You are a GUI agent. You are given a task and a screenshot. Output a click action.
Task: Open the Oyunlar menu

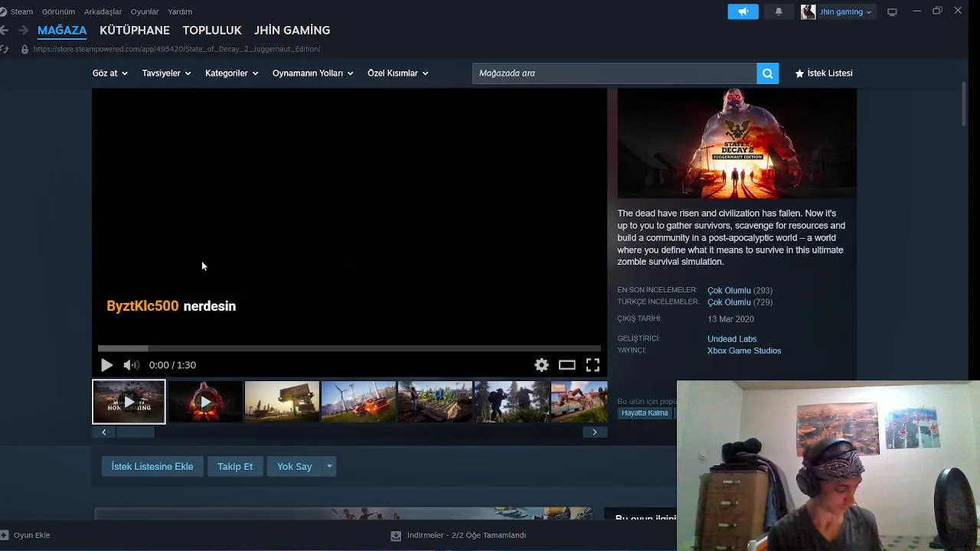pos(145,11)
